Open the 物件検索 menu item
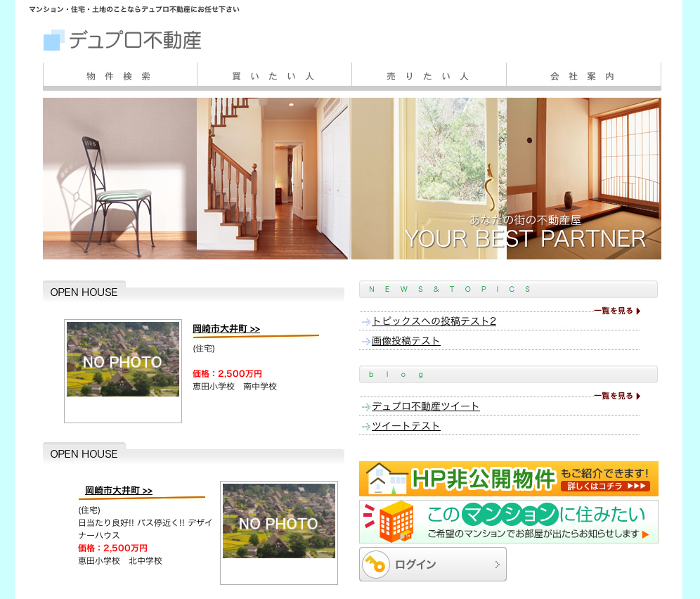700x599 pixels. (x=119, y=76)
